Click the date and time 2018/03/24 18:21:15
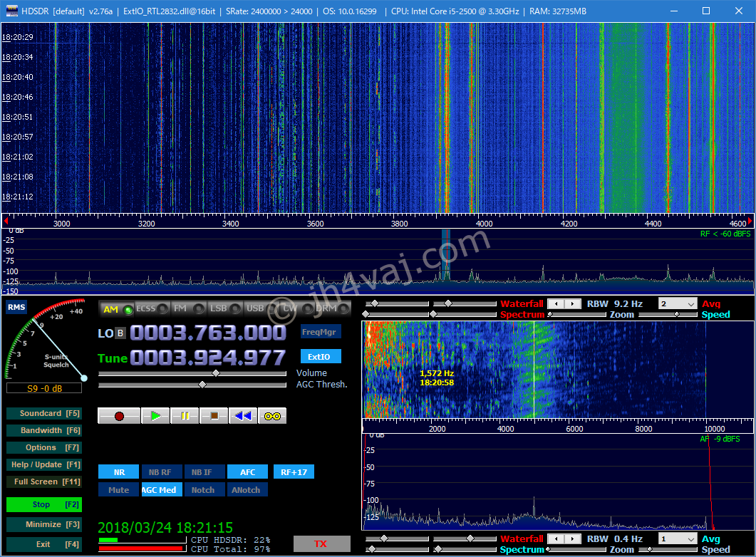Screen dimensions: 756x557 [165, 527]
